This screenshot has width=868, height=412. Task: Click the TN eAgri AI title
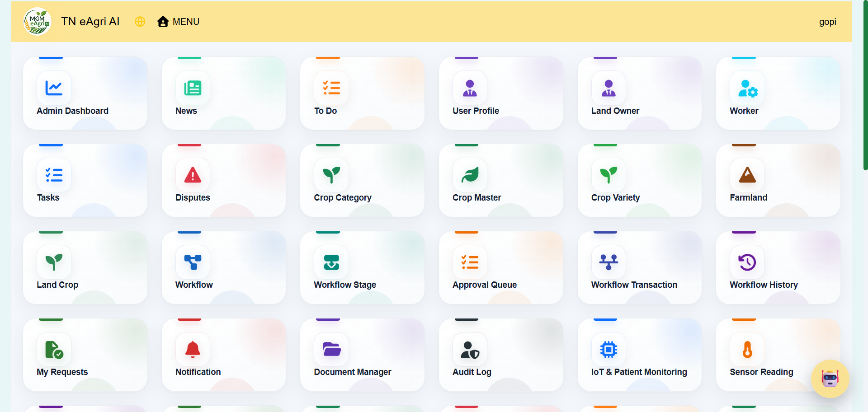90,22
